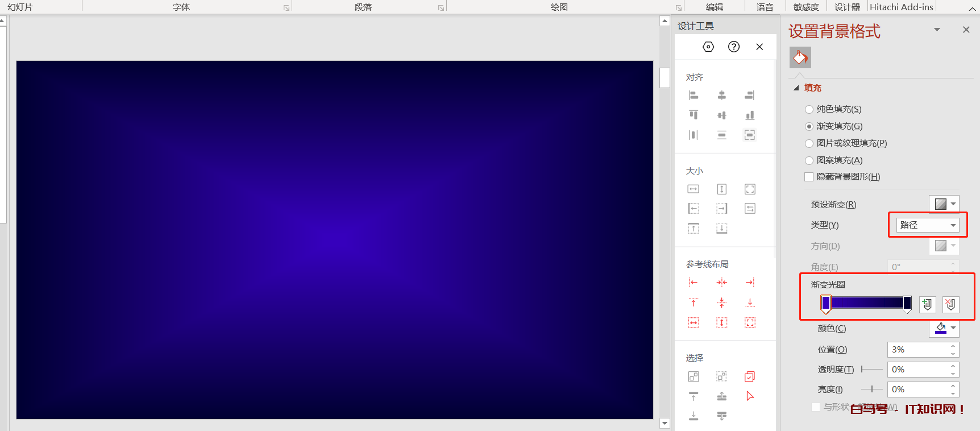
Task: Click the red arrow pointer selection icon
Action: click(x=750, y=396)
